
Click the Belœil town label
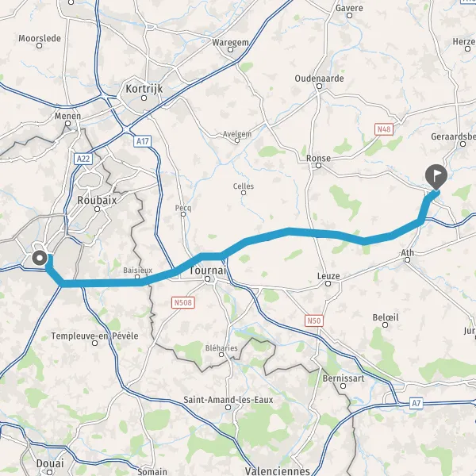pos(386,317)
